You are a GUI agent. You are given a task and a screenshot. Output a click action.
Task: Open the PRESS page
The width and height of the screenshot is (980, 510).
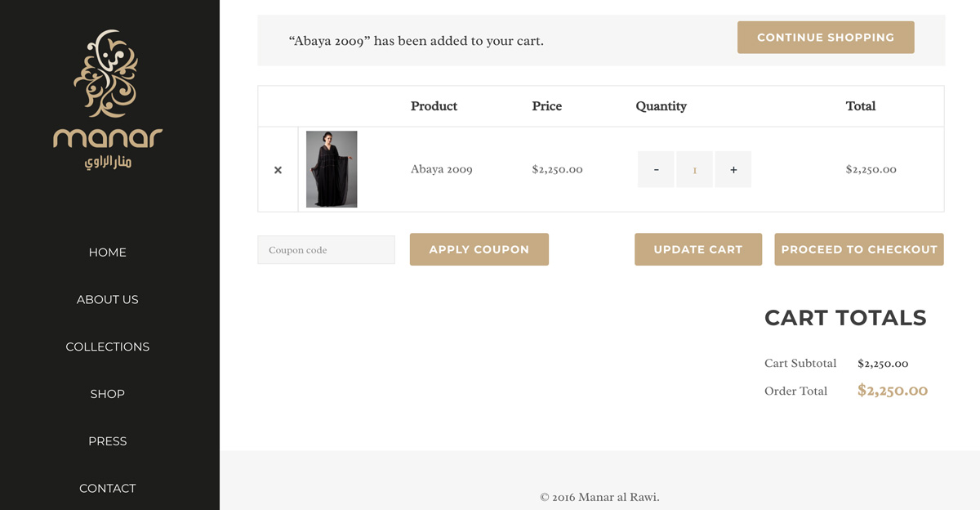click(107, 441)
